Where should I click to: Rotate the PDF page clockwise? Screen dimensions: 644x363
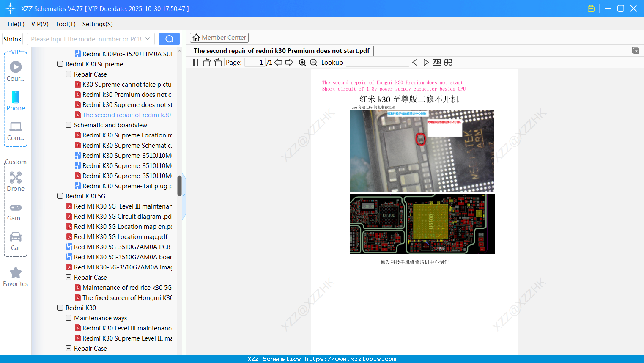(x=218, y=62)
